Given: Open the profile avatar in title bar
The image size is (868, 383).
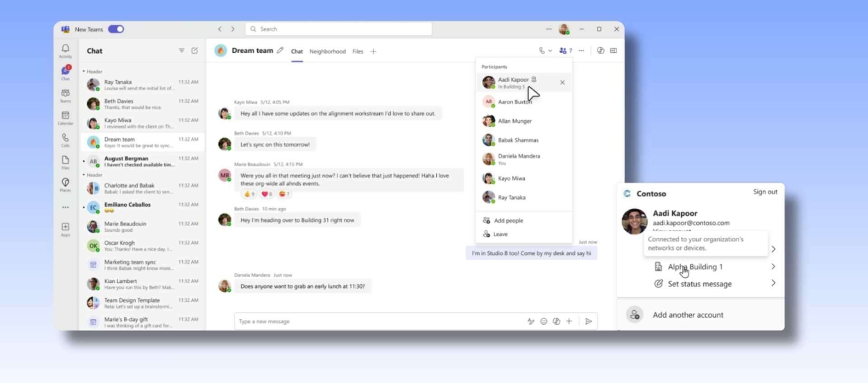Looking at the screenshot, I should [564, 29].
